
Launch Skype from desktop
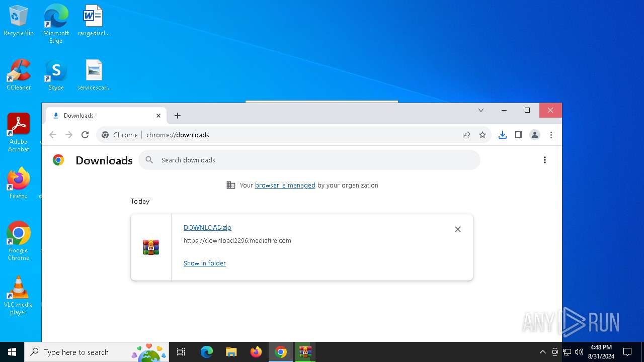pos(56,75)
